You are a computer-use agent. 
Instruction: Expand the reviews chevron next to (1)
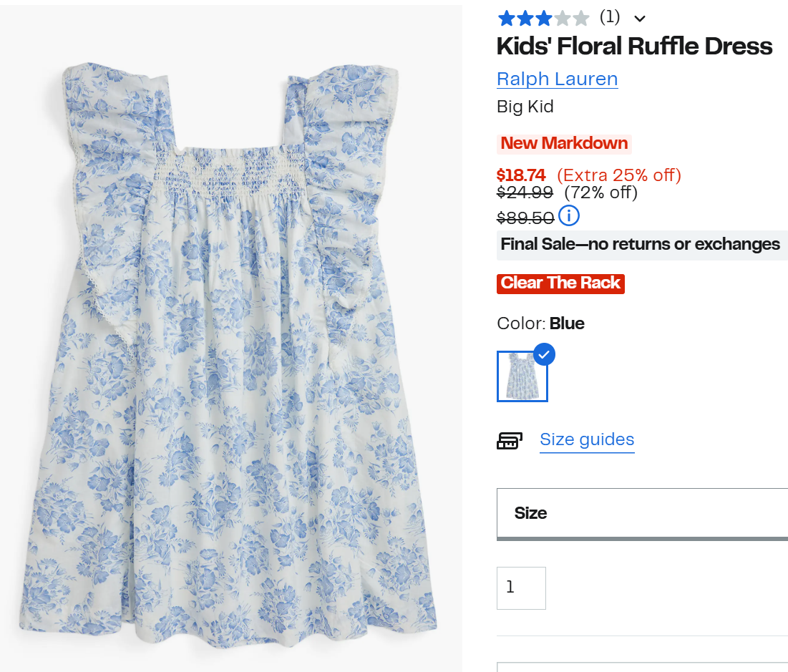point(639,19)
